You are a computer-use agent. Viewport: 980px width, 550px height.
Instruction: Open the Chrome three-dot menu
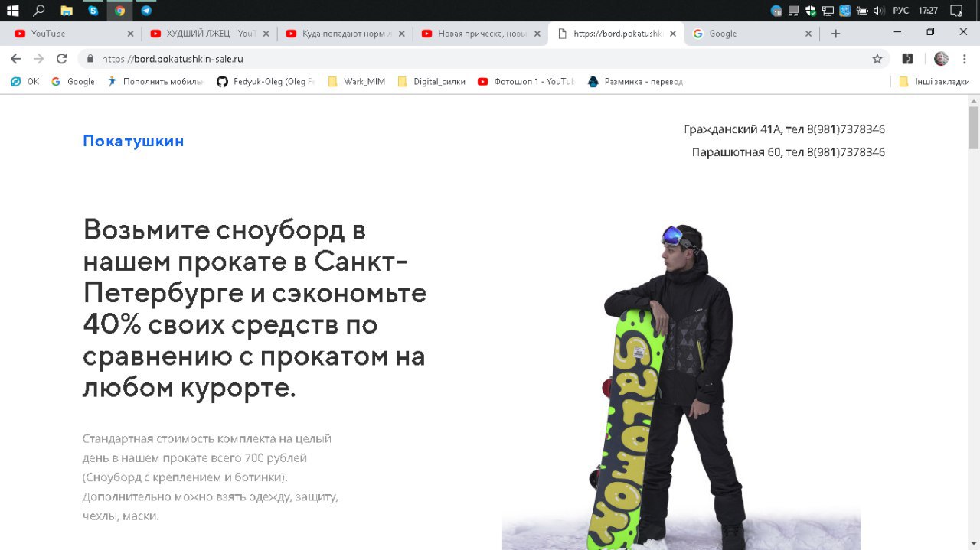(x=964, y=59)
